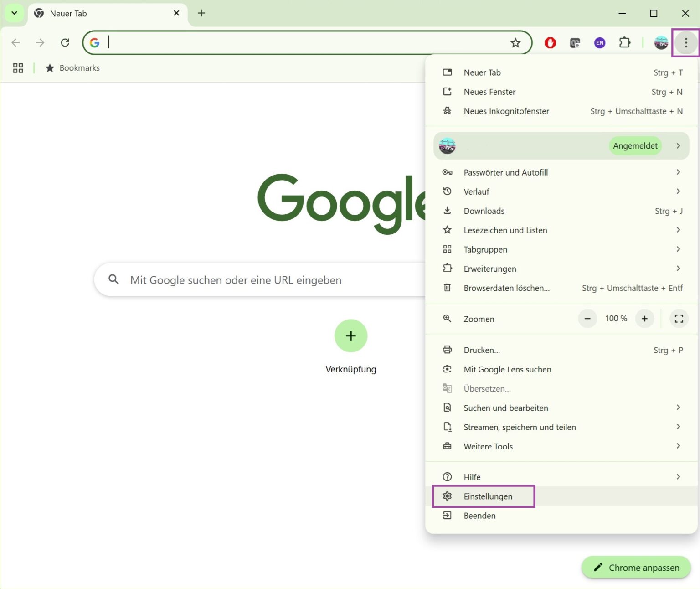Image resolution: width=700 pixels, height=589 pixels.
Task: Expand the Passwörter und Autofill submenu
Action: [x=506, y=172]
